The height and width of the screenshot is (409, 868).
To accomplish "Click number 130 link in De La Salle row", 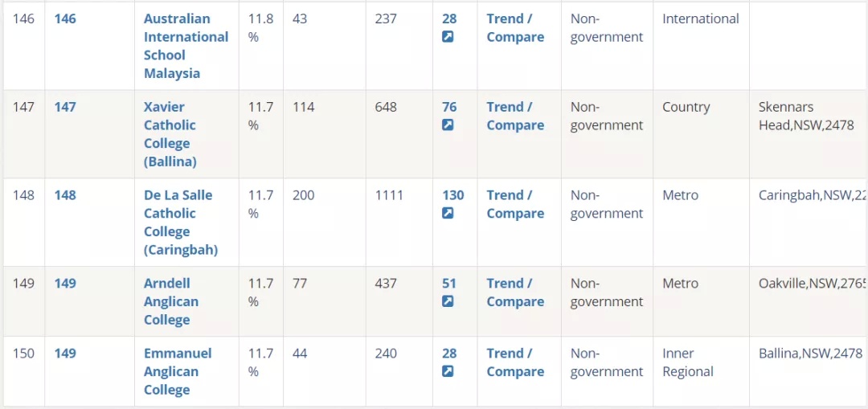I will coord(452,194).
